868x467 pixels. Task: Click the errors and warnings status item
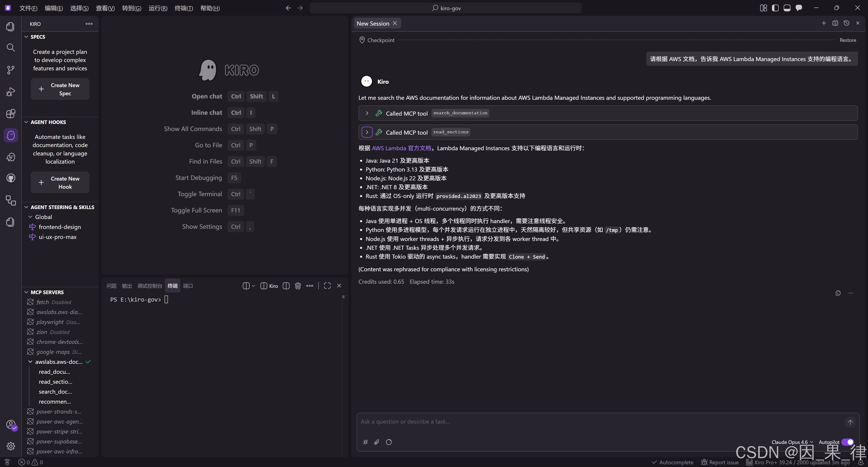[x=31, y=462]
